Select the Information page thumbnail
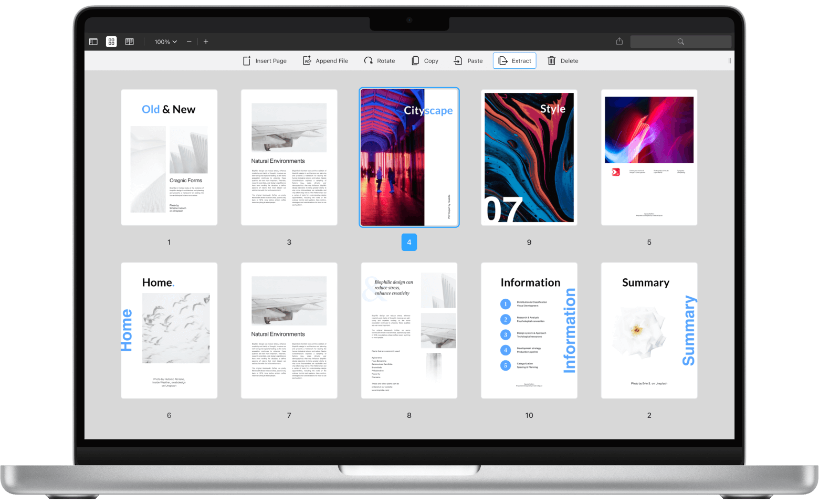Screen dimensions: 819x504 coord(529,331)
